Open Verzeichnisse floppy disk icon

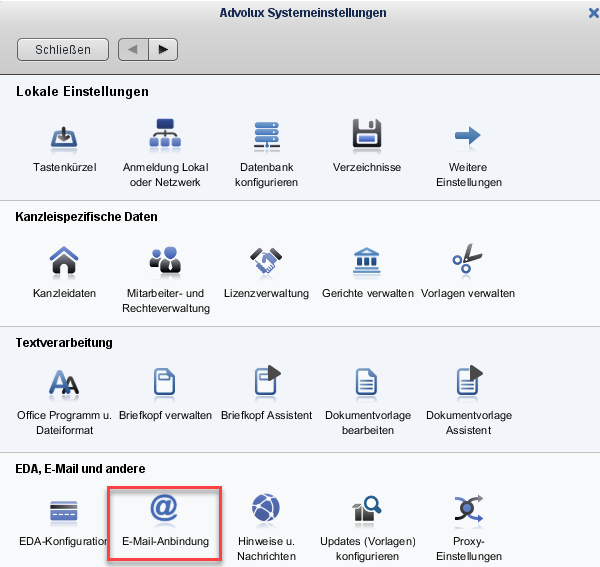pyautogui.click(x=367, y=133)
